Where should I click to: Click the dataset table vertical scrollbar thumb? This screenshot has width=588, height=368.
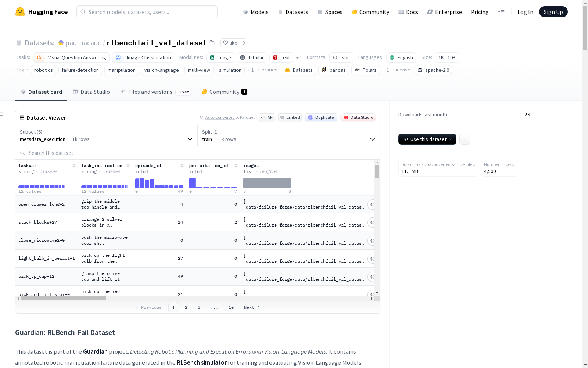pos(377,171)
